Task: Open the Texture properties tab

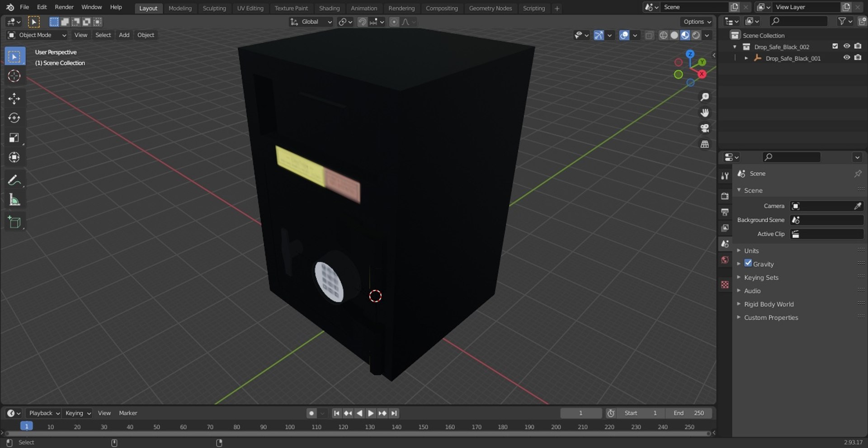Action: click(x=725, y=284)
